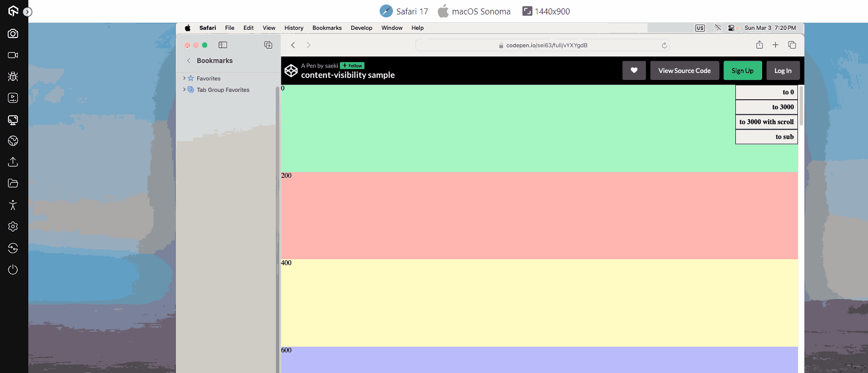
Task: Click the new tab group icon
Action: tap(268, 45)
